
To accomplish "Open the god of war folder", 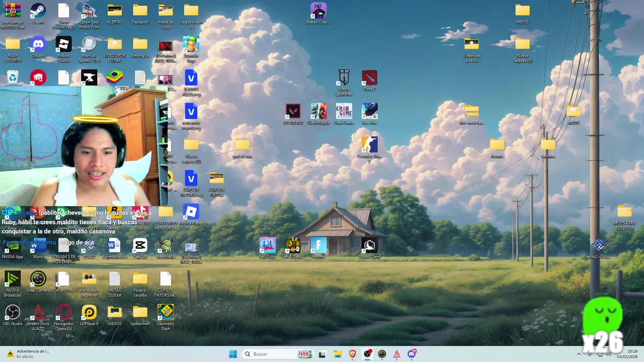I will pyautogui.click(x=242, y=148).
